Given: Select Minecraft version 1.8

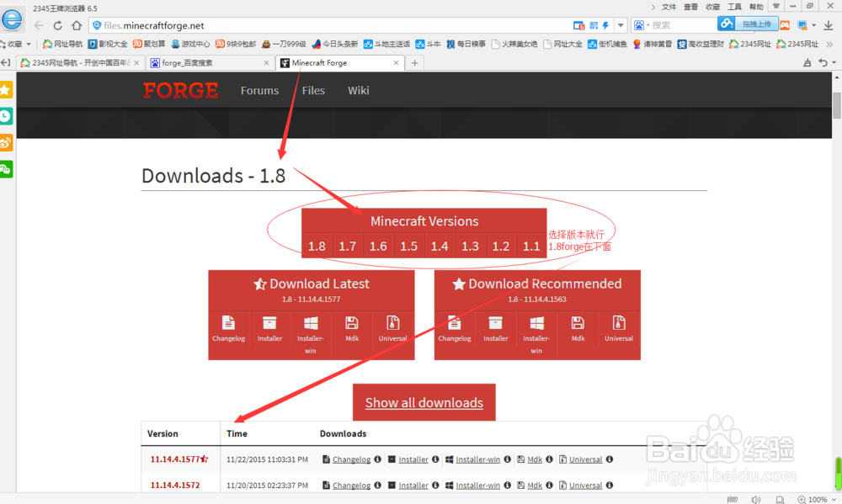Looking at the screenshot, I should click(x=317, y=246).
